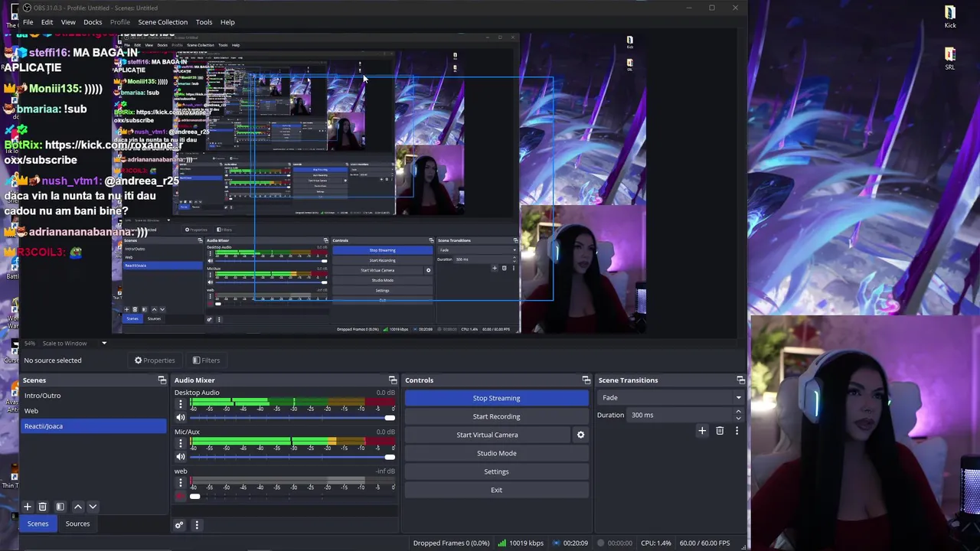Open advanced audio properties gear icon

coord(179,525)
